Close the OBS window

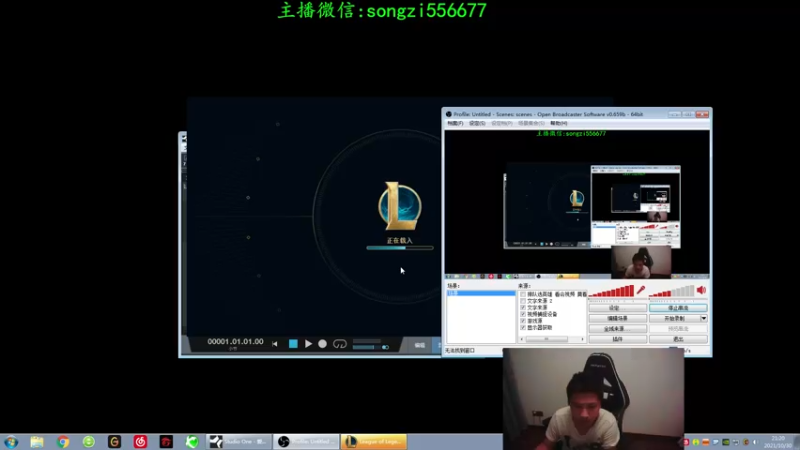tap(702, 114)
